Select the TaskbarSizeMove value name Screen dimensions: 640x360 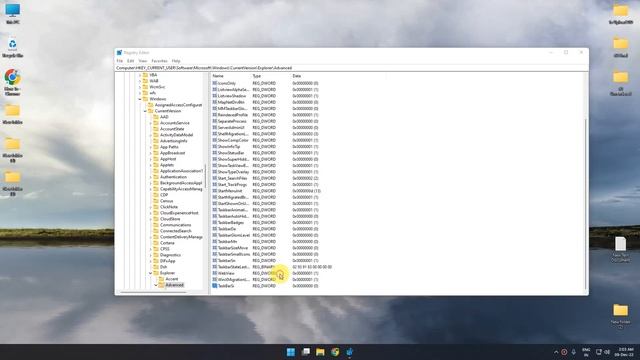233,248
